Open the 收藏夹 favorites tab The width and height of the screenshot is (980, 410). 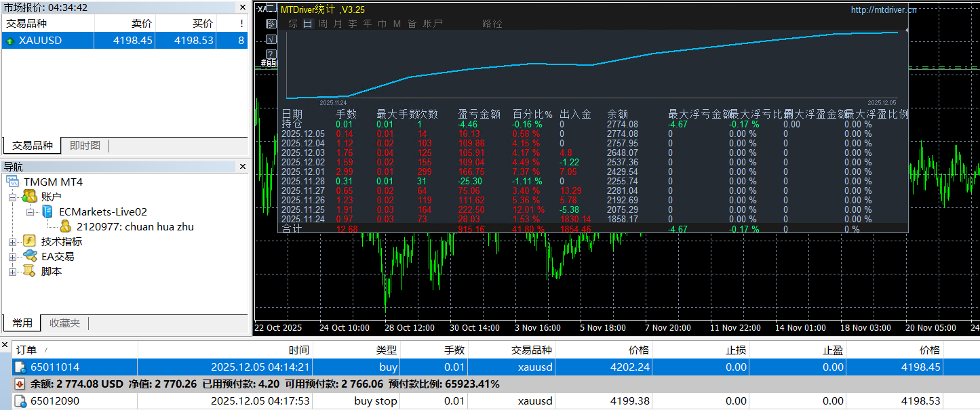(x=64, y=323)
